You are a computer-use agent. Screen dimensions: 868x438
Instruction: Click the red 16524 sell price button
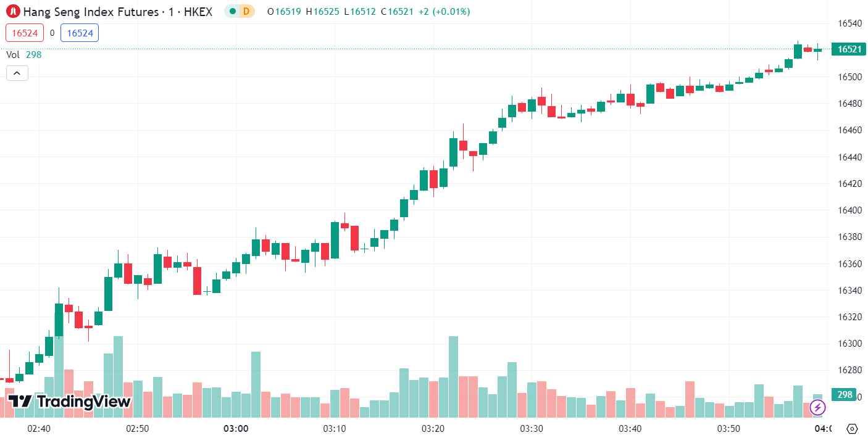click(x=25, y=33)
